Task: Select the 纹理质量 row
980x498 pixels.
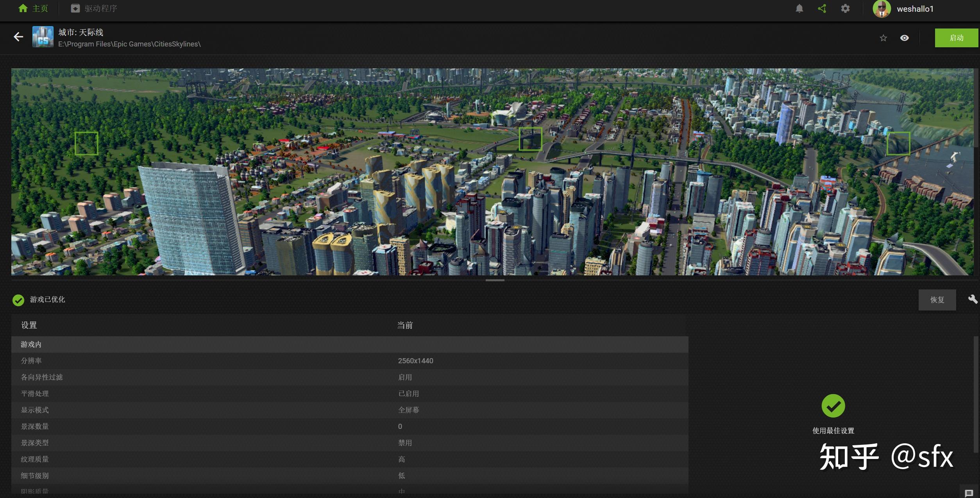Action: click(350, 459)
